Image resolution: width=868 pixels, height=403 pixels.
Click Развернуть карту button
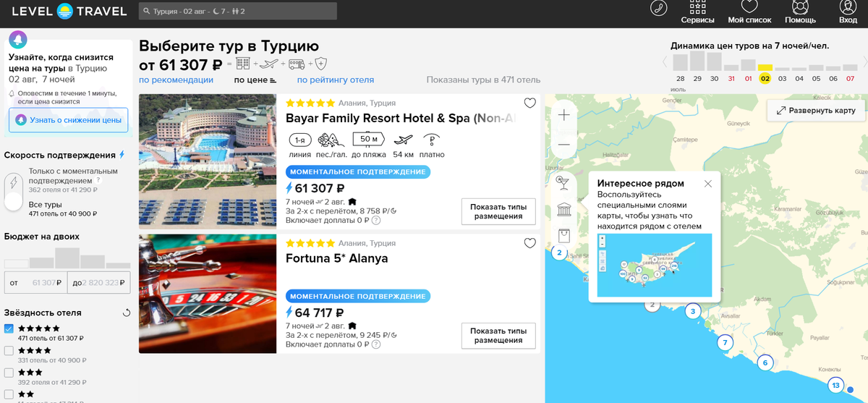[816, 111]
